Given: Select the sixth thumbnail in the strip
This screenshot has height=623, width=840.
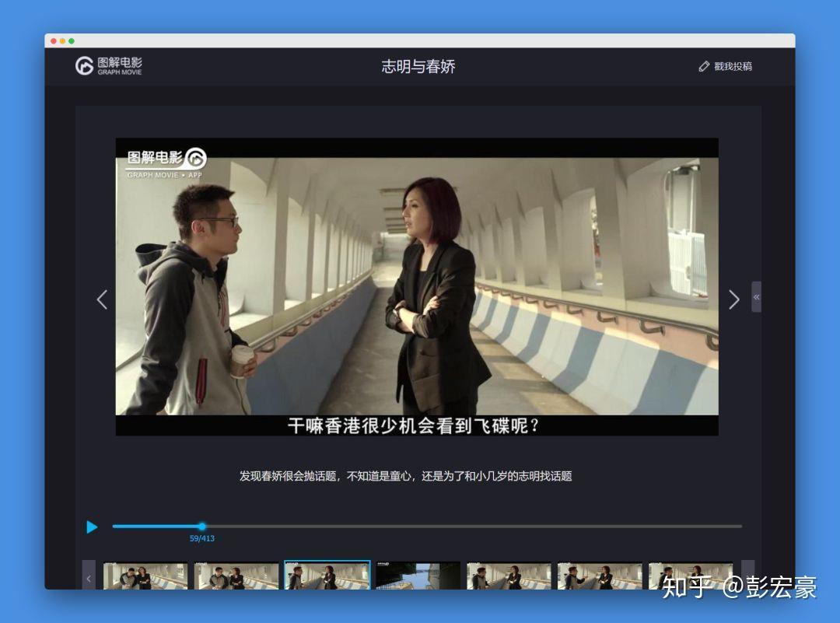Looking at the screenshot, I should pos(600,576).
